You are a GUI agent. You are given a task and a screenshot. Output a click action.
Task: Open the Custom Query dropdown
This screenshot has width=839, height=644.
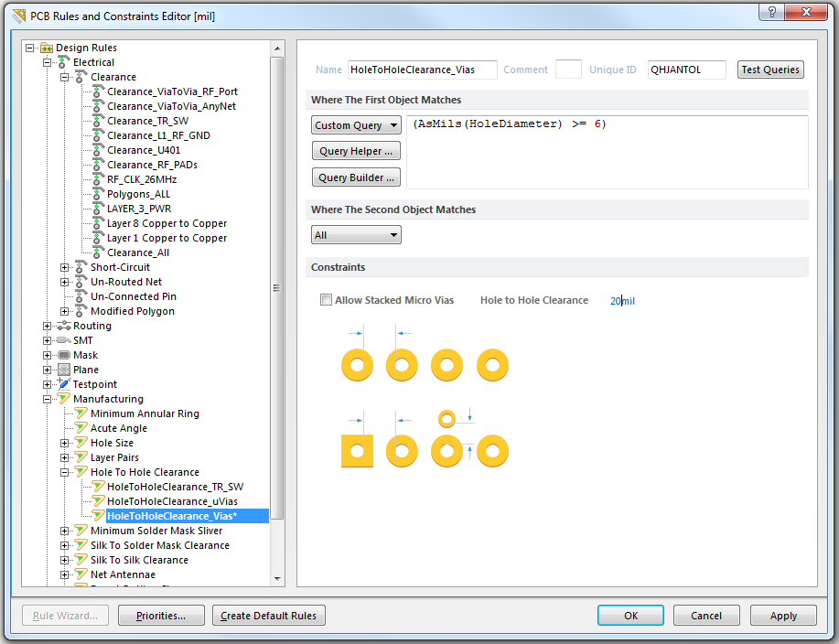click(x=355, y=125)
